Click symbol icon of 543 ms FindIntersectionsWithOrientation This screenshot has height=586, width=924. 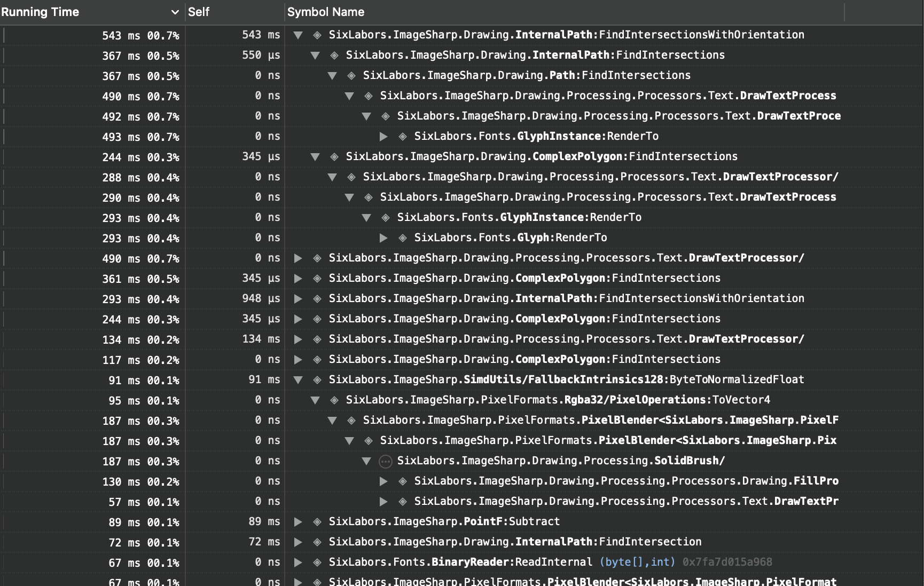(317, 35)
